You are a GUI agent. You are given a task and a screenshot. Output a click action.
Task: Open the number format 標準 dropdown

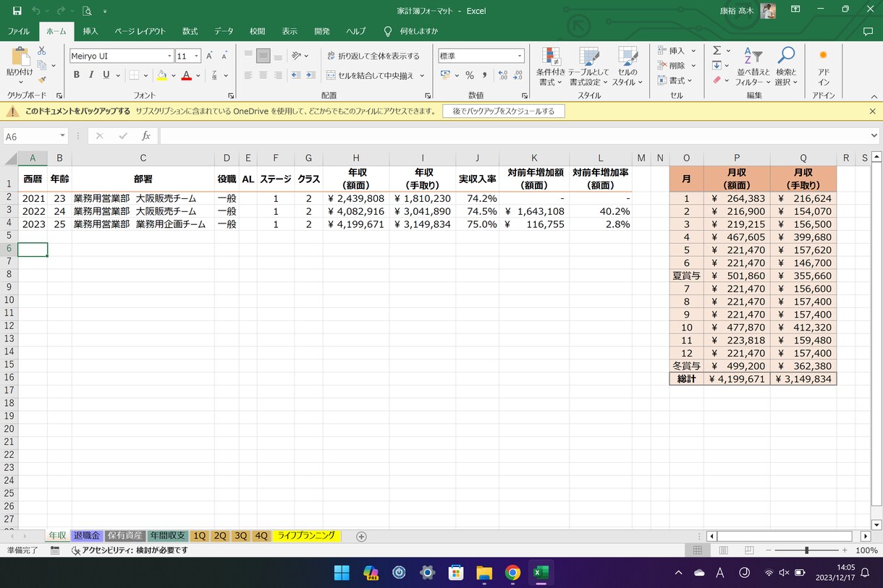[520, 56]
